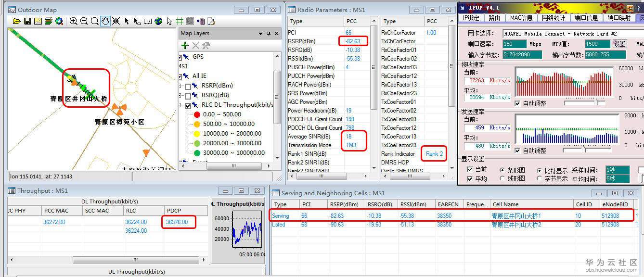Click the gray X delete layer icon
This screenshot has height=277, width=644.
pyautogui.click(x=195, y=45)
